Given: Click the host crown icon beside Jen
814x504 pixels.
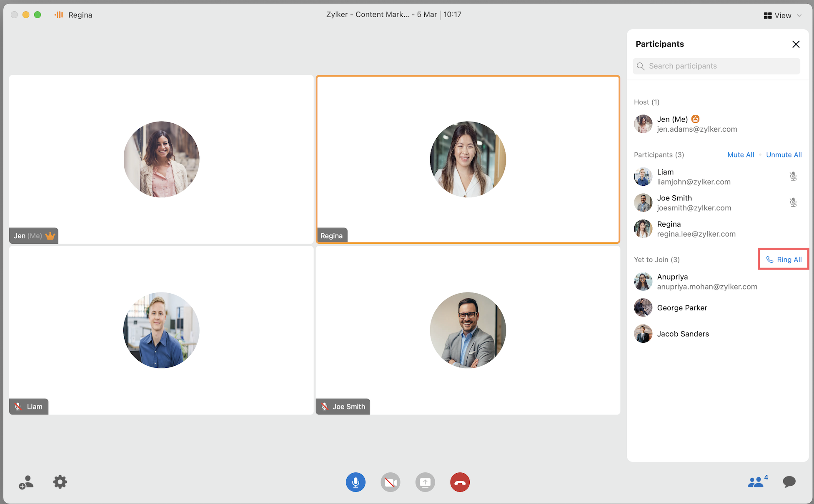Looking at the screenshot, I should (x=695, y=119).
